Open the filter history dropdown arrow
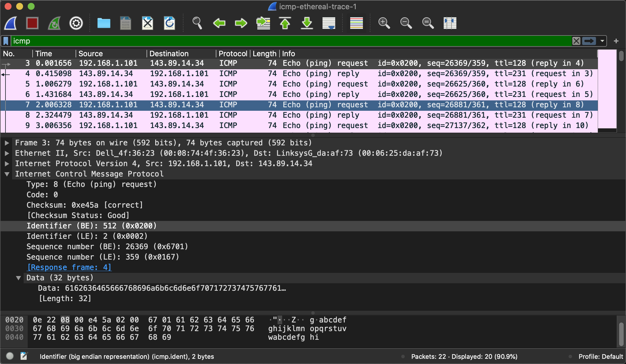This screenshot has width=626, height=364. [x=602, y=41]
